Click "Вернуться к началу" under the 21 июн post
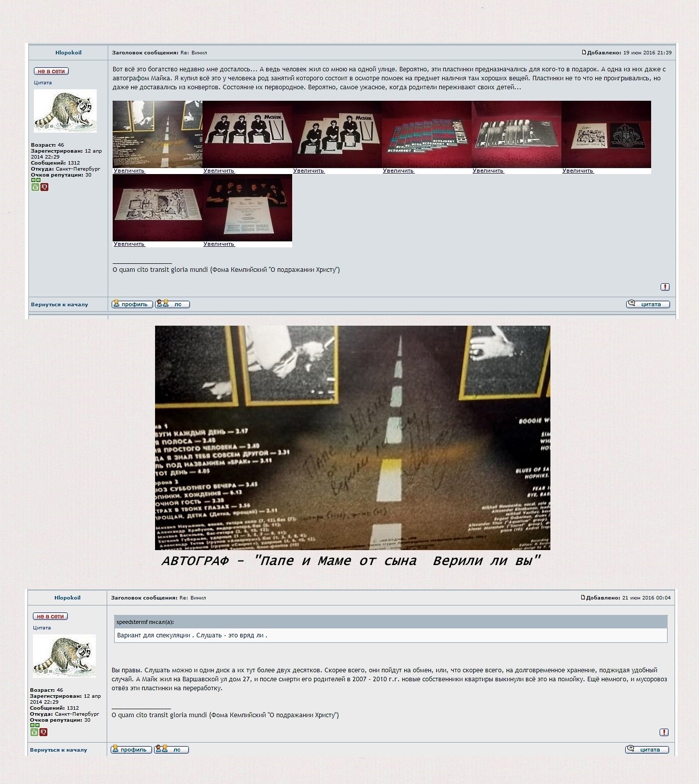Image resolution: width=699 pixels, height=784 pixels. pyautogui.click(x=58, y=750)
